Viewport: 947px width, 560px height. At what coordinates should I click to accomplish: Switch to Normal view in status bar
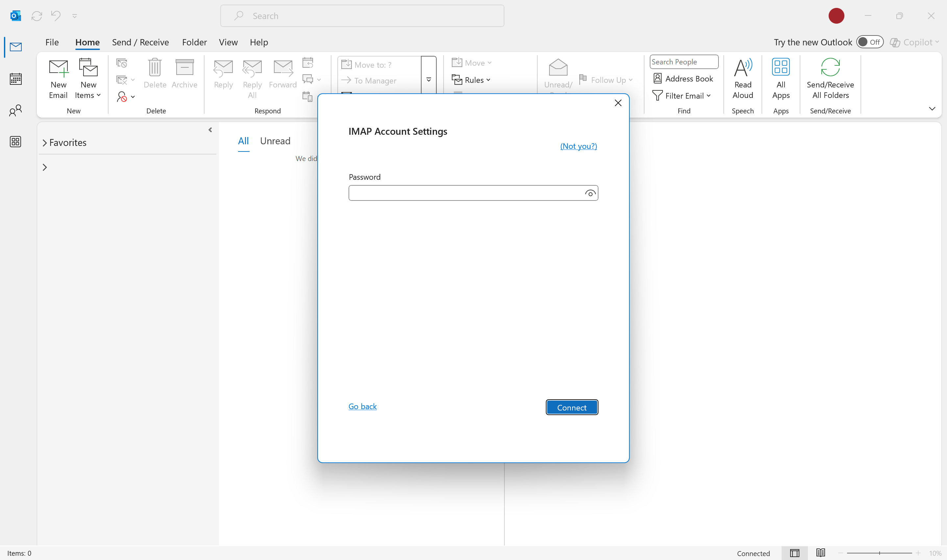tap(794, 553)
